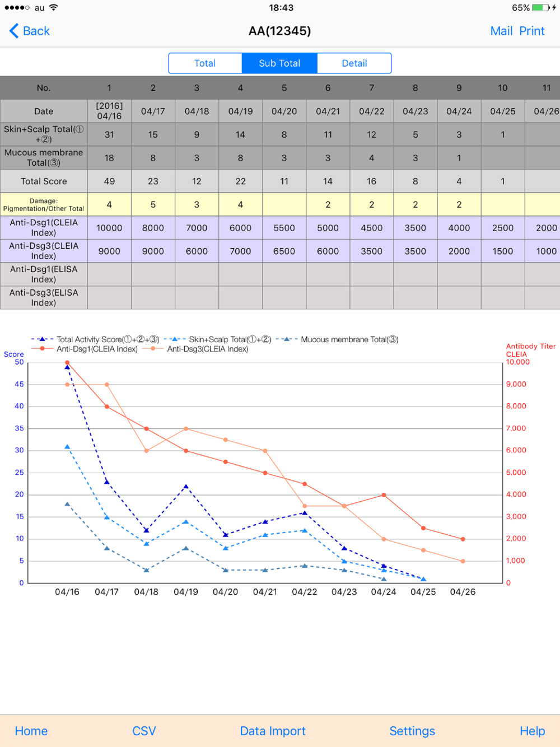Tap the Total Activity Score legend entry
Screen dimensions: 560x747
pyautogui.click(x=95, y=339)
